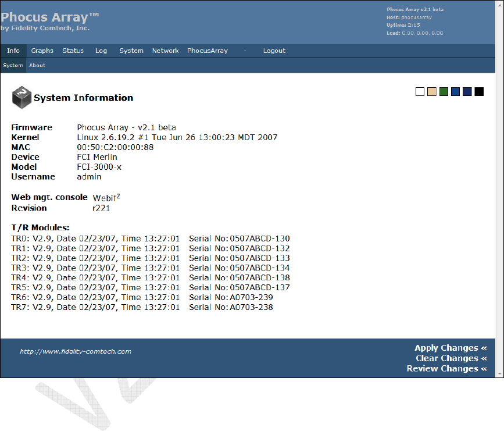Screen dimensions: 504x431
Task: Click the Username value admin
Action: pyautogui.click(x=89, y=177)
